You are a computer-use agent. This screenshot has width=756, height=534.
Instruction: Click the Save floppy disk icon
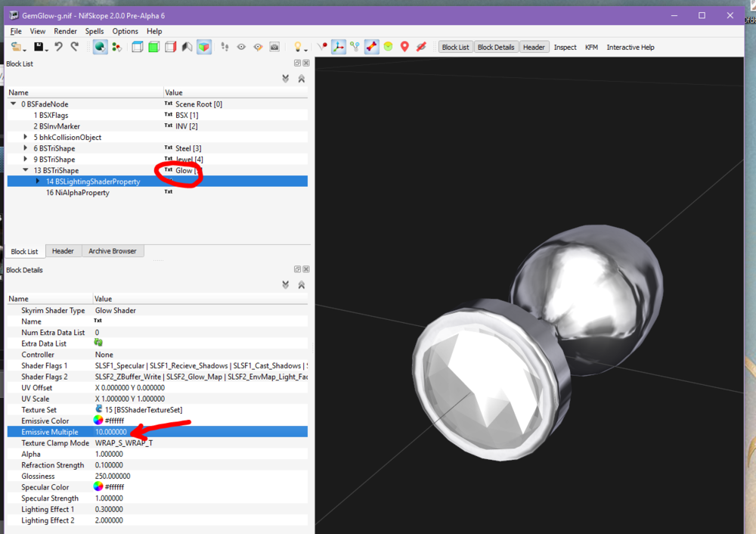(38, 47)
